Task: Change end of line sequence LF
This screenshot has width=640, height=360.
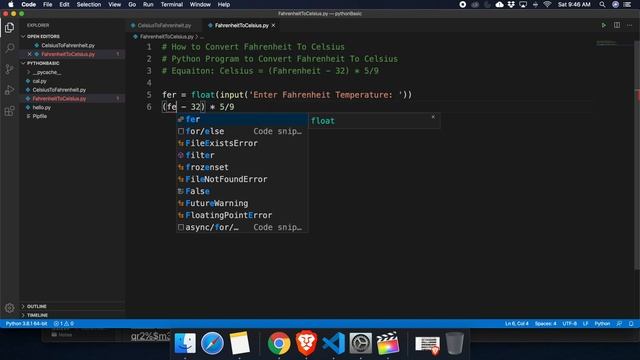Action: coord(585,324)
